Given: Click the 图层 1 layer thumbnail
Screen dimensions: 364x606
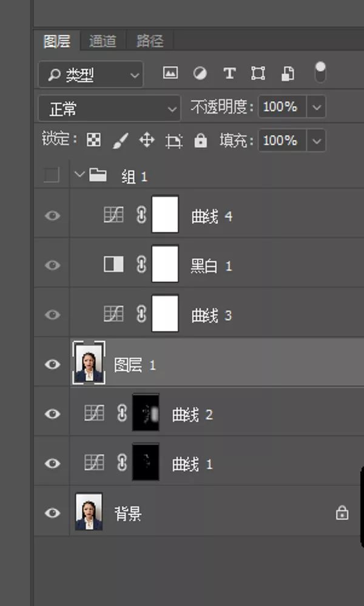Looking at the screenshot, I should point(89,363).
